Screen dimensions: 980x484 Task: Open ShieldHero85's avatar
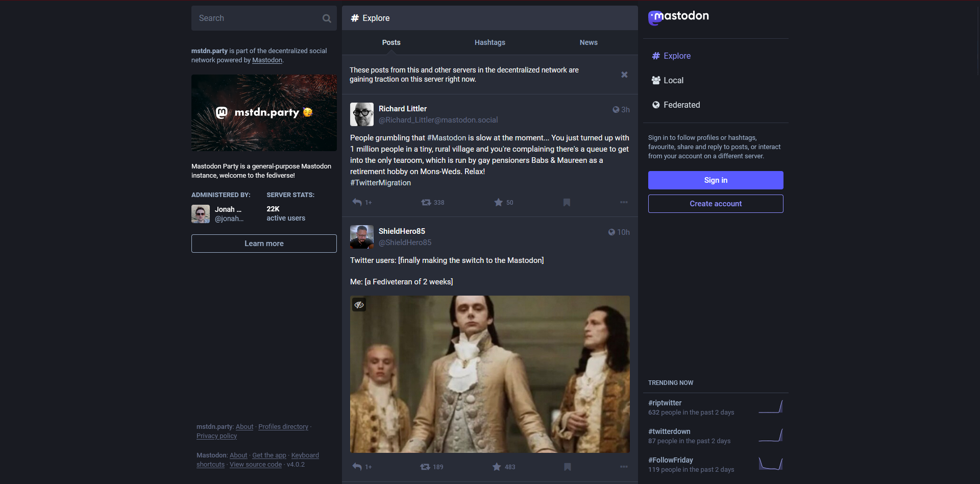362,237
